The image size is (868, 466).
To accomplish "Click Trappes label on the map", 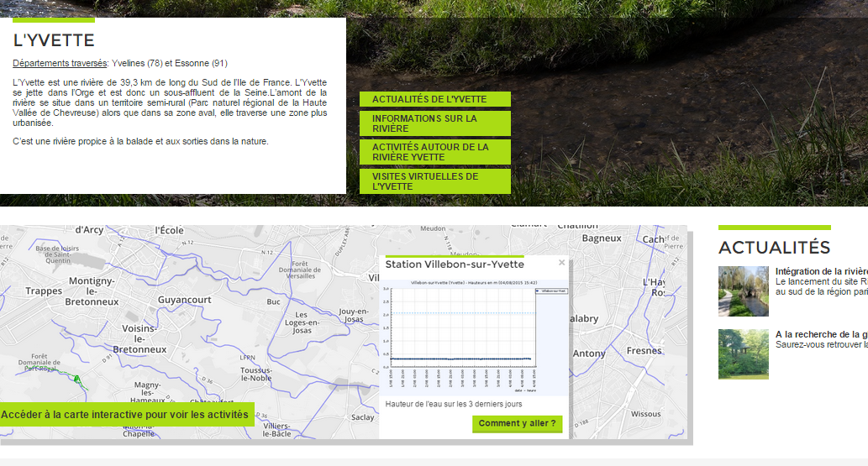I will pos(44,291).
